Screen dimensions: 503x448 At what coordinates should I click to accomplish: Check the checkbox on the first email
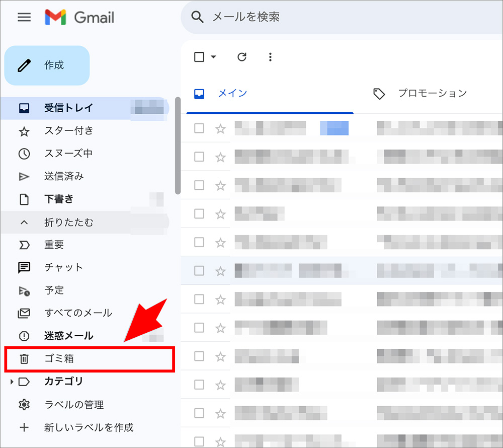199,128
